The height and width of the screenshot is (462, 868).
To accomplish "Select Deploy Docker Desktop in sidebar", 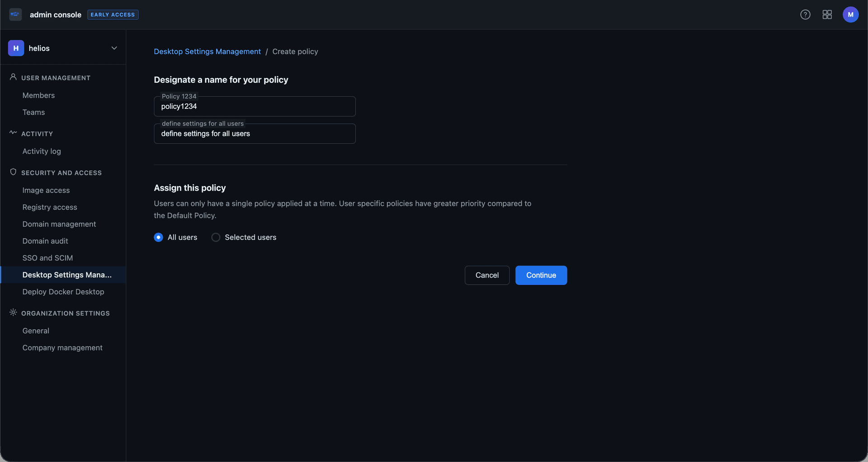I will [63, 291].
